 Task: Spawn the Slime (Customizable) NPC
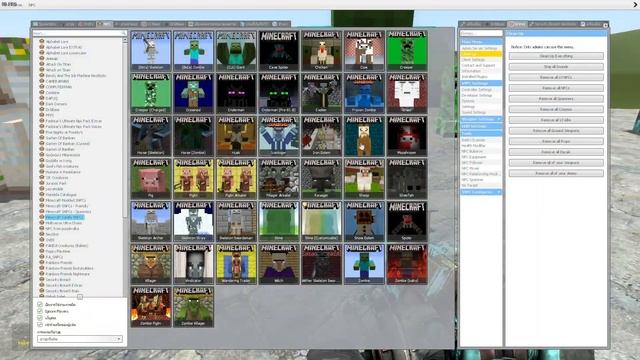coord(321,221)
